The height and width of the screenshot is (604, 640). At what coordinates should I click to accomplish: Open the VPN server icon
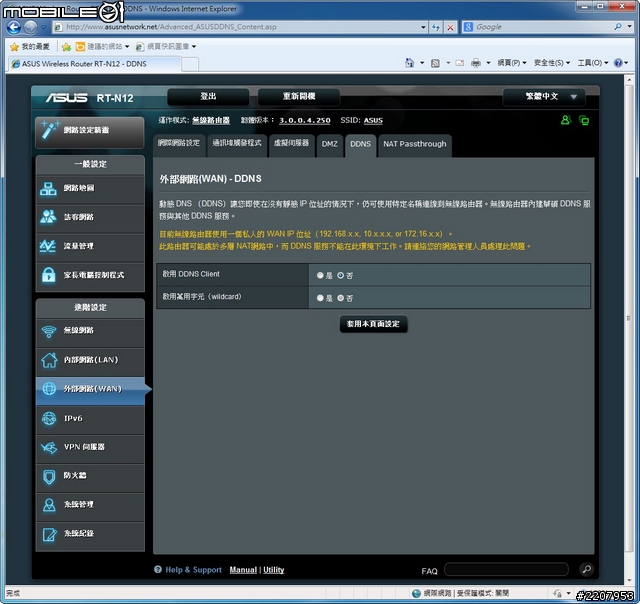pyautogui.click(x=49, y=447)
